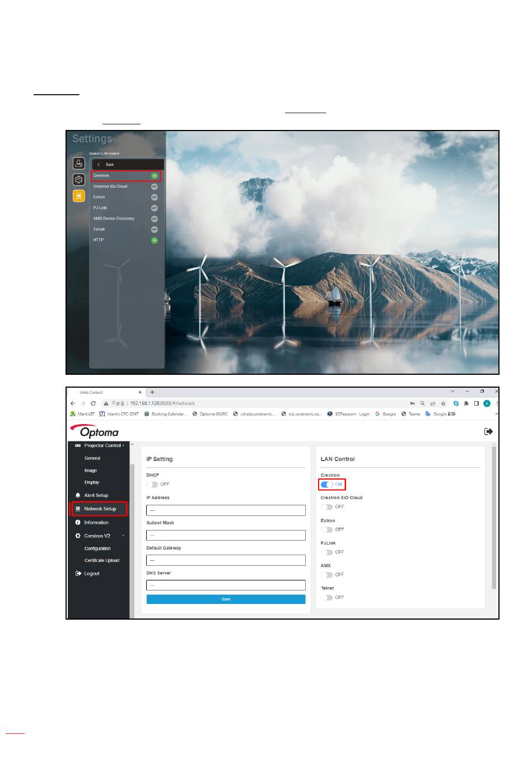This screenshot has width=532, height=758.
Task: Click the Optoma logo
Action: pos(94,431)
